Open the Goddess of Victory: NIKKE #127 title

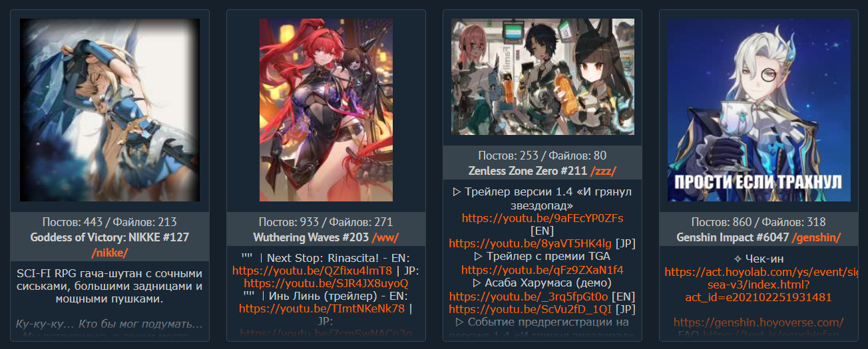[x=110, y=237]
